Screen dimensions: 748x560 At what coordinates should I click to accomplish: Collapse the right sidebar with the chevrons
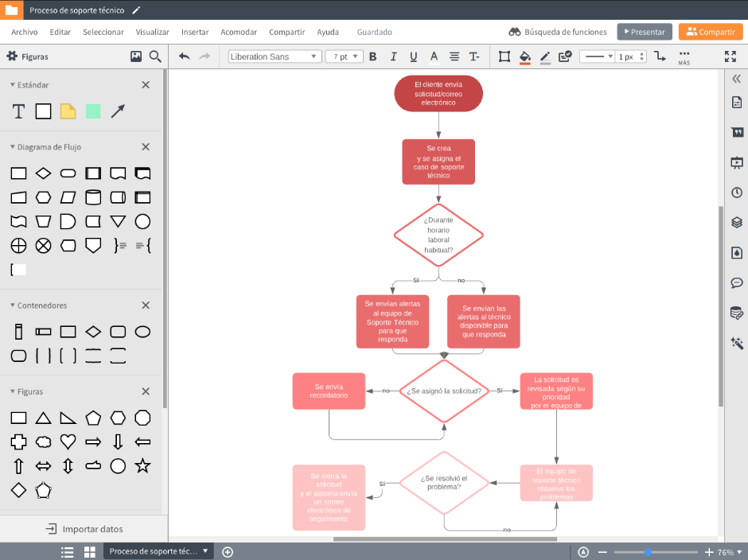click(736, 79)
